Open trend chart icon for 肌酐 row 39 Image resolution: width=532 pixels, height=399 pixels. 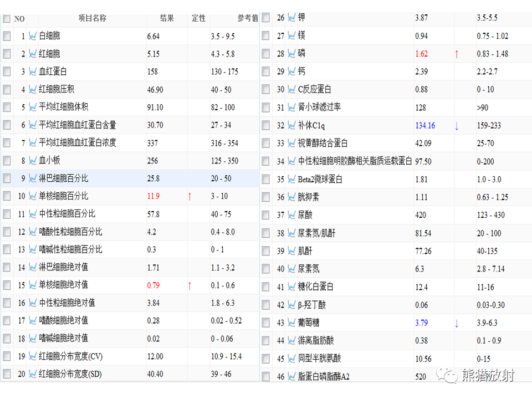pyautogui.click(x=291, y=250)
